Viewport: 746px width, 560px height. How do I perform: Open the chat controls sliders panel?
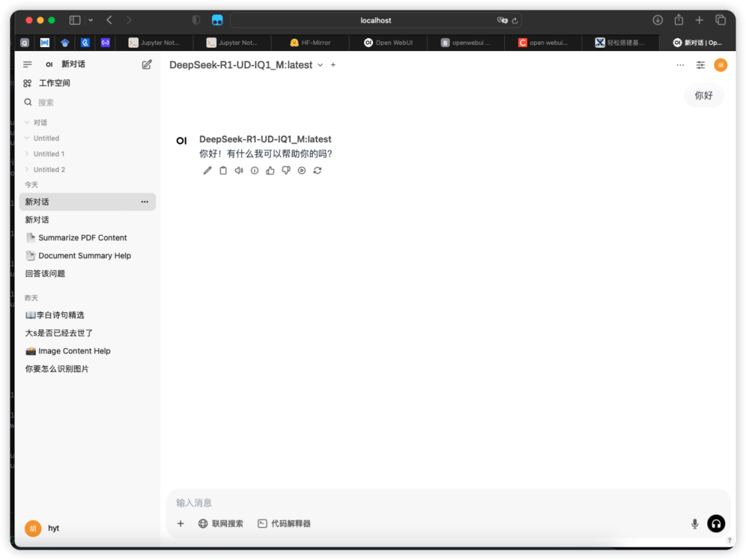point(700,65)
